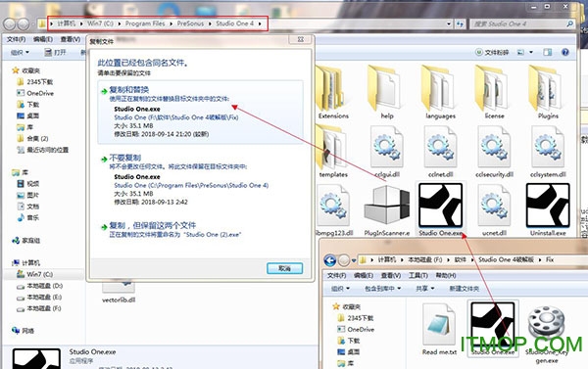The image size is (588, 369).
Task: Open the 包含到库中 dropdown
Action: [383, 289]
